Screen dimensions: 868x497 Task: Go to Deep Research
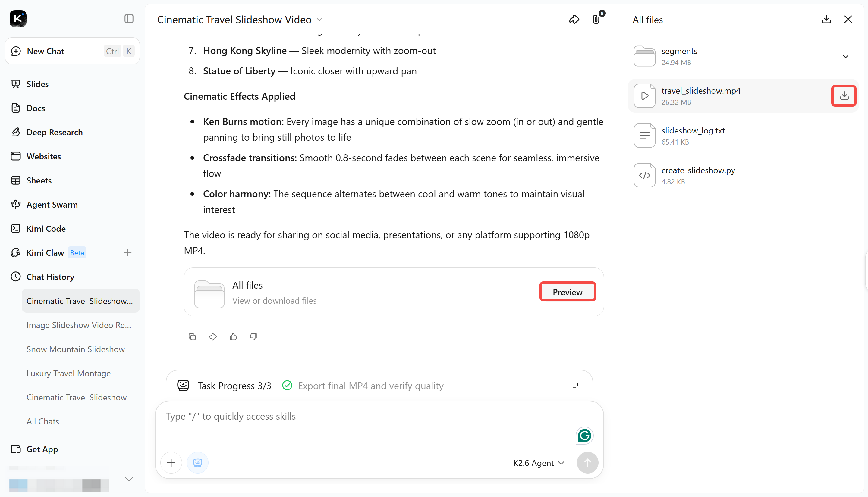55,132
